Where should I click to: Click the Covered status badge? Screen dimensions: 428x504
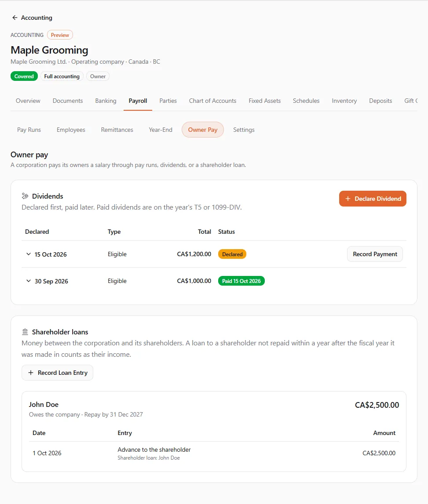point(24,76)
